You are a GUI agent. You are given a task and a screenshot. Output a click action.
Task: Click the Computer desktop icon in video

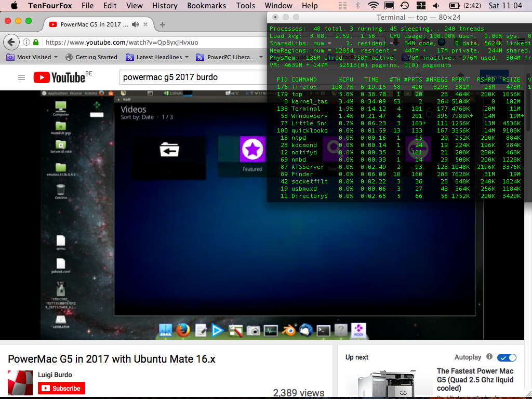click(x=61, y=109)
